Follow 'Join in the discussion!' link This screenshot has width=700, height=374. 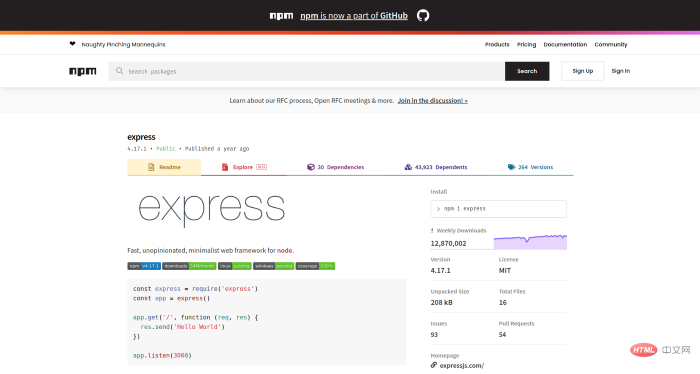click(x=433, y=100)
